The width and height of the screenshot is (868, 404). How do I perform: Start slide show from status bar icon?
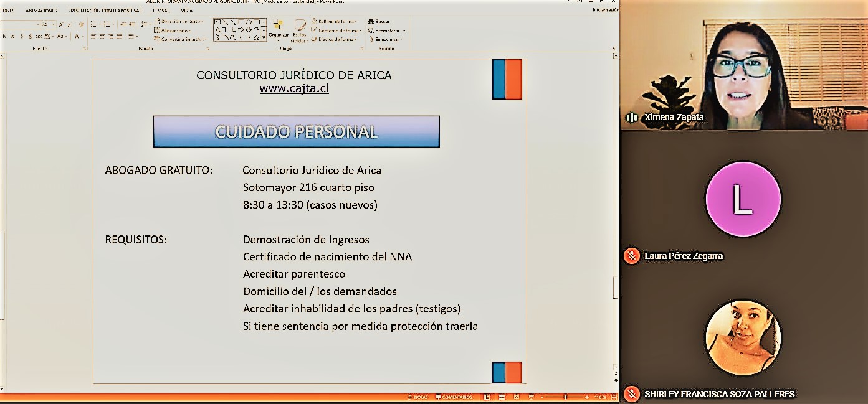532,397
